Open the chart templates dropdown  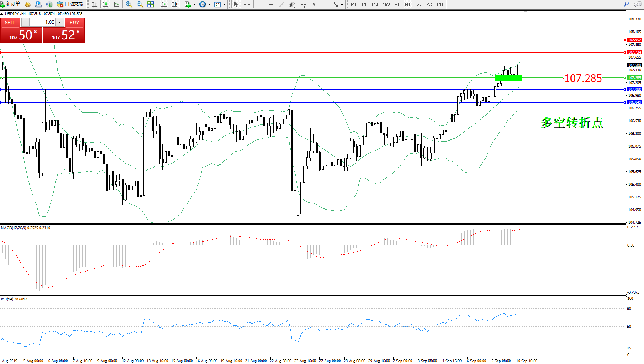(224, 5)
